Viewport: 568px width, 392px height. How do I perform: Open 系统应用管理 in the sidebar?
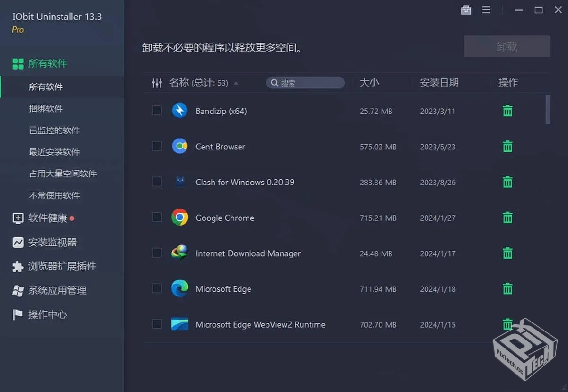pyautogui.click(x=18, y=290)
